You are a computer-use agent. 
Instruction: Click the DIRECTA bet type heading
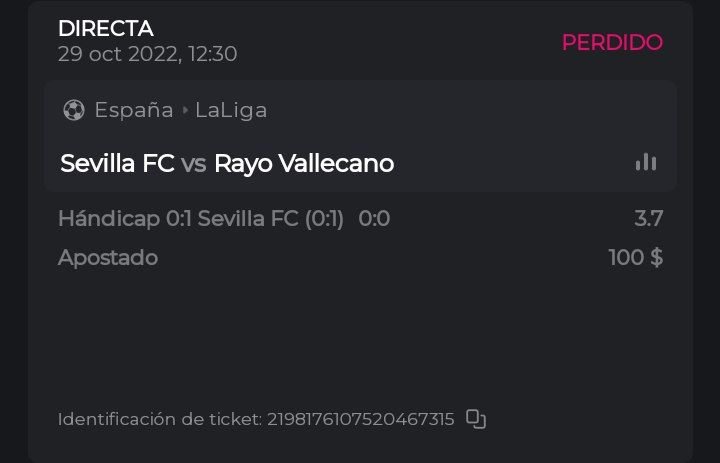105,29
